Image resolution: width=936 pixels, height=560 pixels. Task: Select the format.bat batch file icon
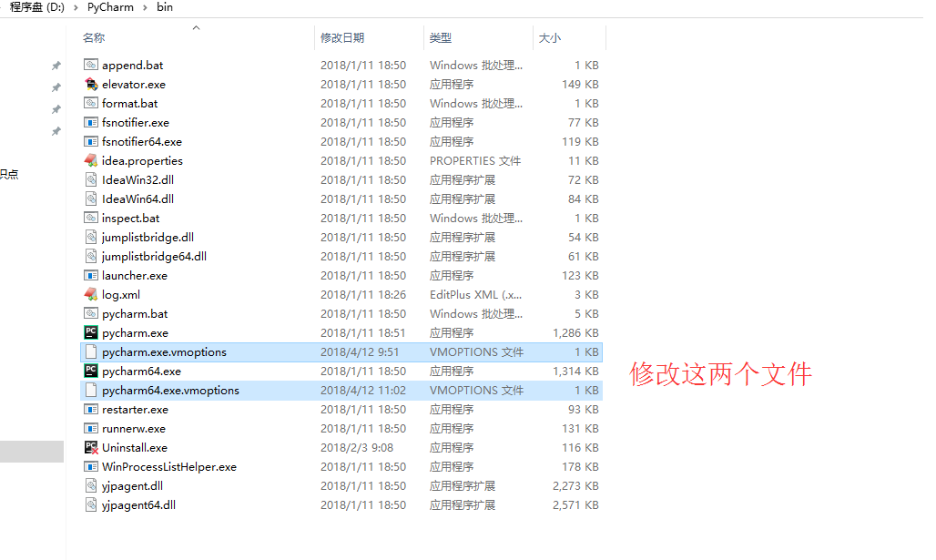[x=91, y=103]
